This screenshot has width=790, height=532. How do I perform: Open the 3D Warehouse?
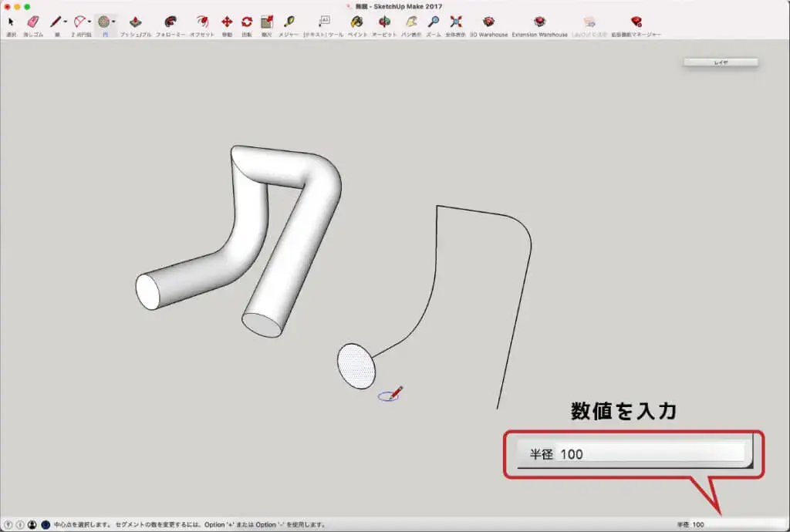pyautogui.click(x=489, y=22)
